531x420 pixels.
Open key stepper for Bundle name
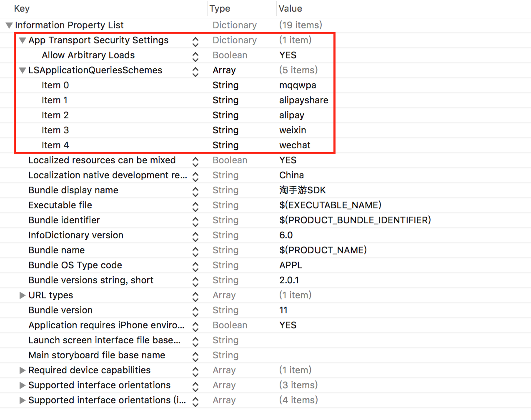pos(195,251)
